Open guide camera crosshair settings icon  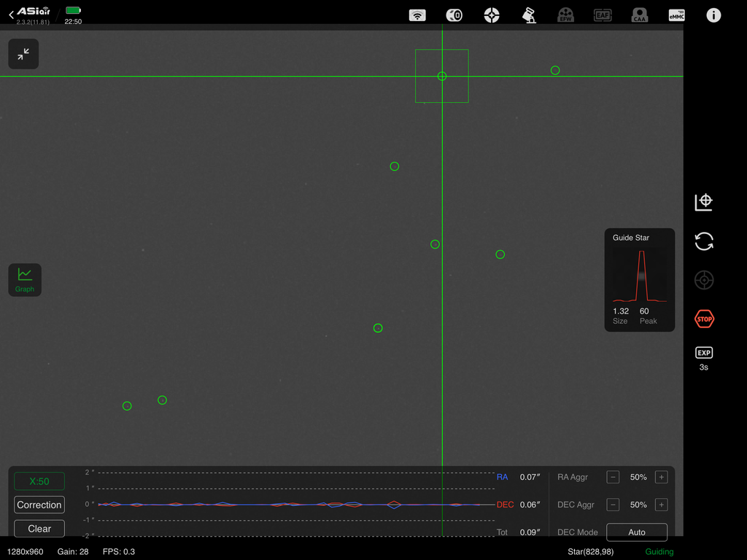pyautogui.click(x=492, y=15)
